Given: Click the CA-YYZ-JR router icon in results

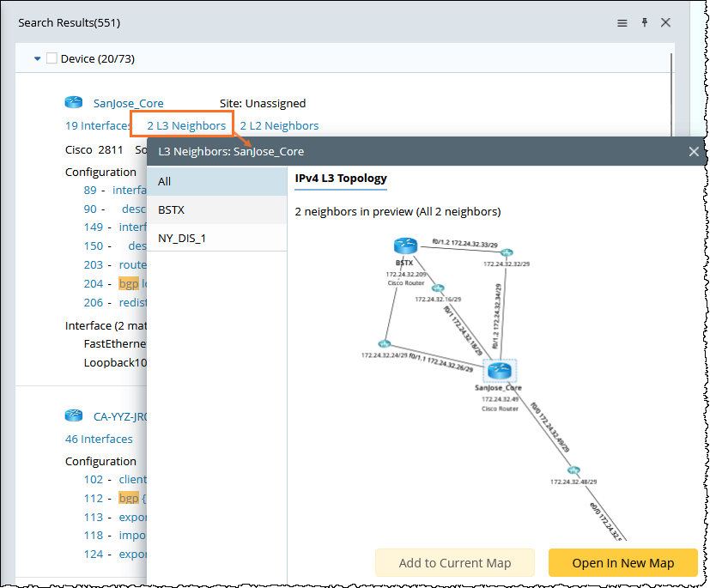Looking at the screenshot, I should point(74,416).
